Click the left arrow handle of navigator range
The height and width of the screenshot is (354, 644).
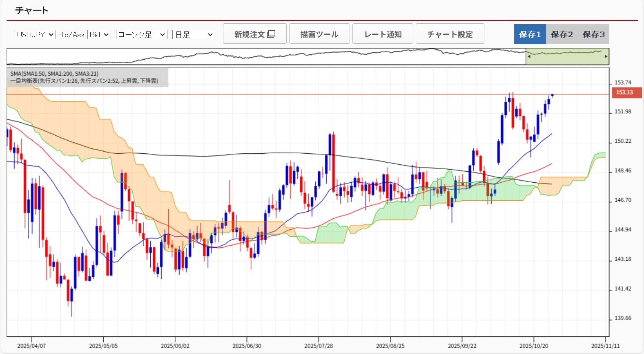click(x=529, y=56)
